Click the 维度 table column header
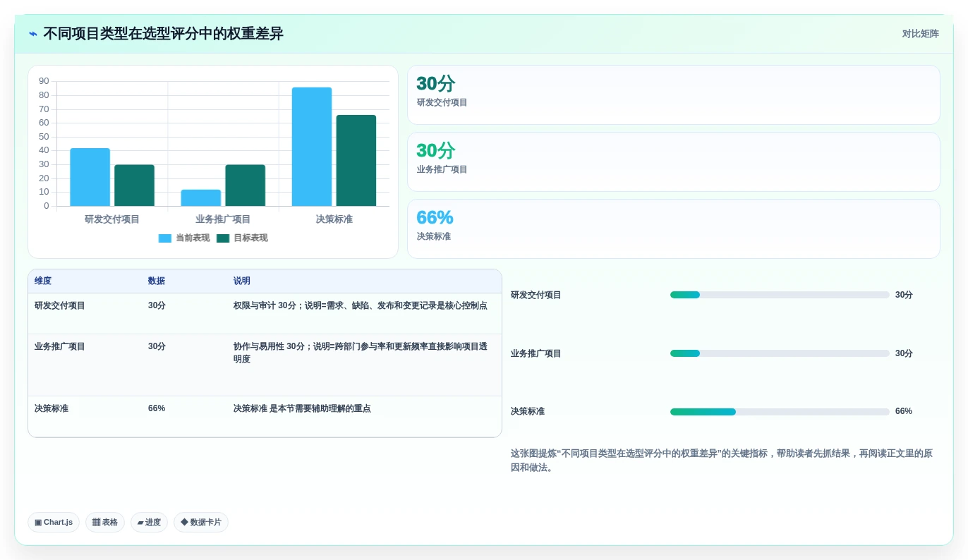 click(x=43, y=281)
